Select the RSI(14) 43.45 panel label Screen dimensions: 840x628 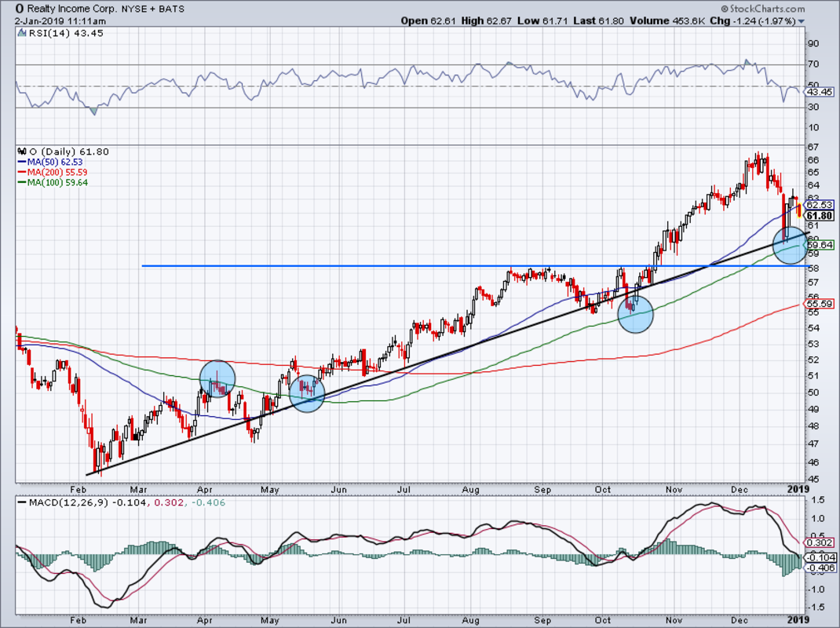(65, 33)
